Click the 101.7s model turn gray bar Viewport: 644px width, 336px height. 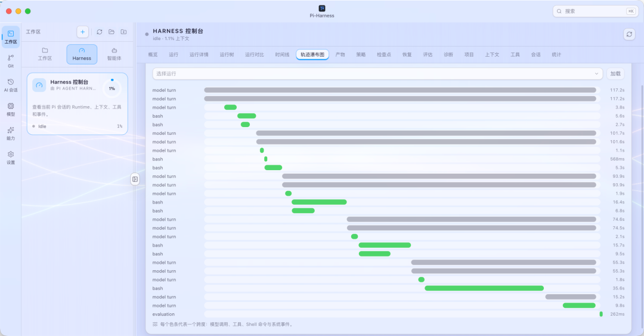(426, 133)
